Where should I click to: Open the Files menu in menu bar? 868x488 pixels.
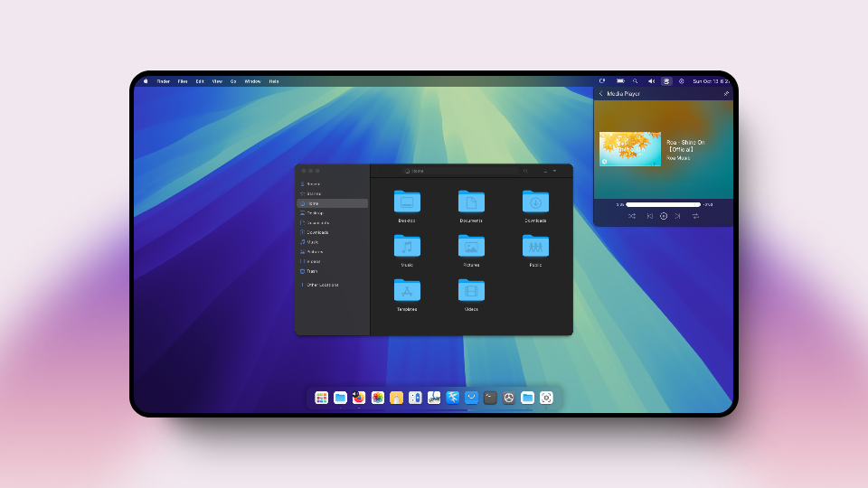(x=183, y=81)
